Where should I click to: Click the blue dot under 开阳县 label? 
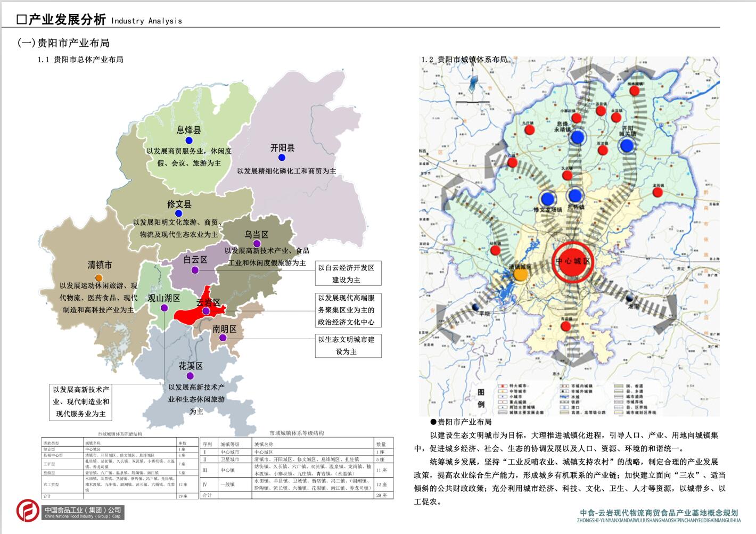tap(282, 157)
